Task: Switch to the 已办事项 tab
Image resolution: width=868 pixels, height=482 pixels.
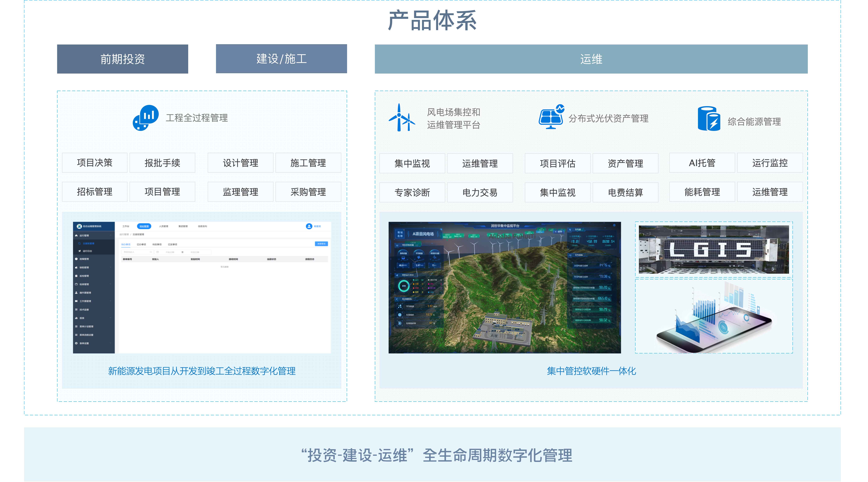Action: (141, 245)
